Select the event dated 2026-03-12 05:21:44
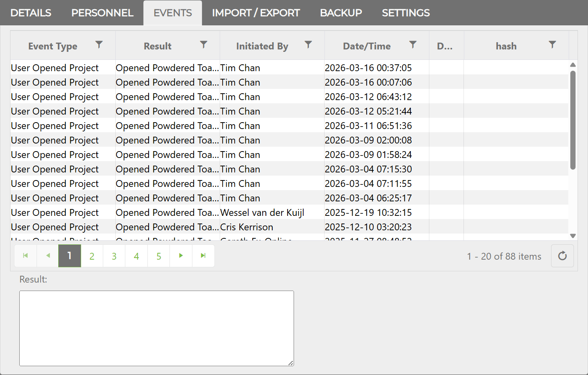The image size is (588, 375). pyautogui.click(x=289, y=111)
